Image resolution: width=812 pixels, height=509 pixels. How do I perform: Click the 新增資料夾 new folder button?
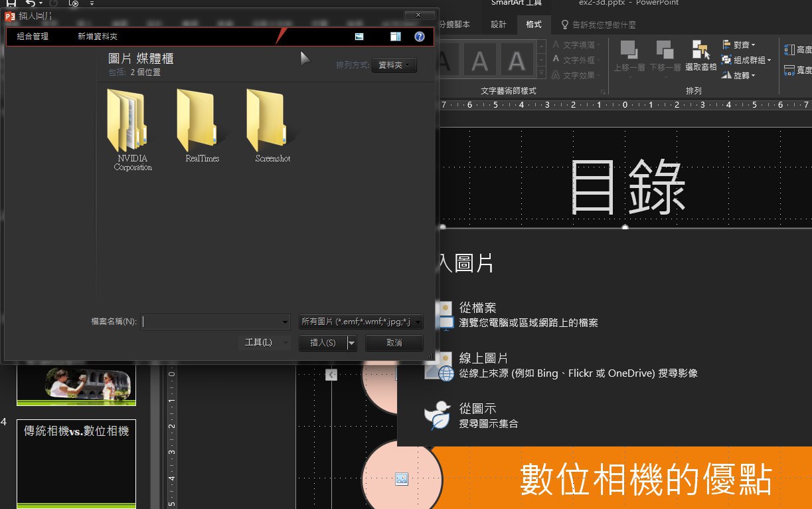pyautogui.click(x=98, y=37)
